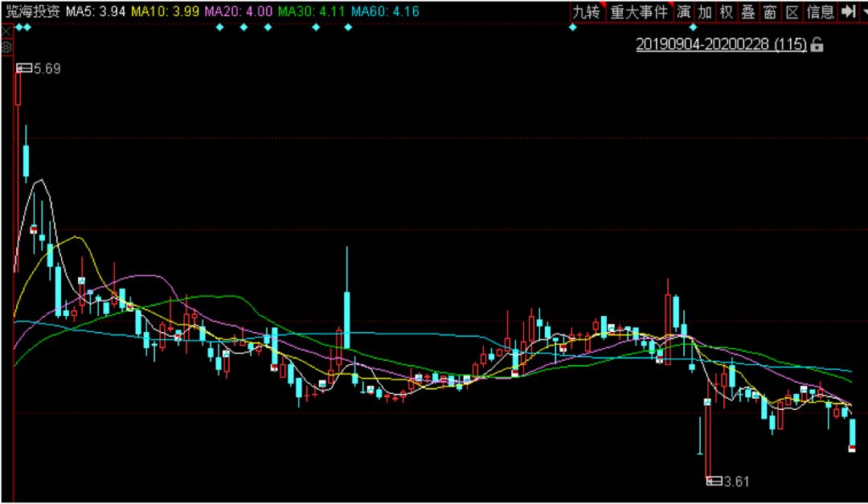Click the jump-to-end arrow icon
The image size is (868, 504).
pyautogui.click(x=848, y=11)
